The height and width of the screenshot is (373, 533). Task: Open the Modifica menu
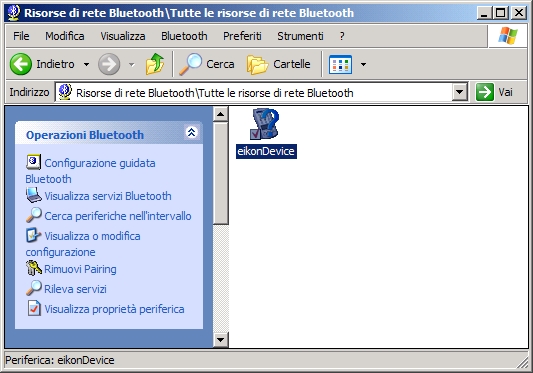pyautogui.click(x=65, y=36)
